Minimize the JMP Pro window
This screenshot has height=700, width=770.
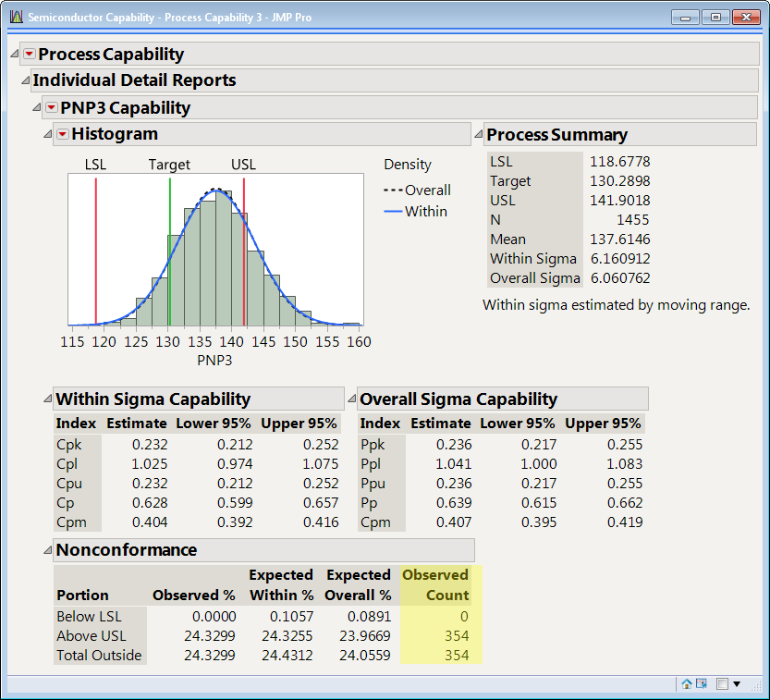point(686,18)
